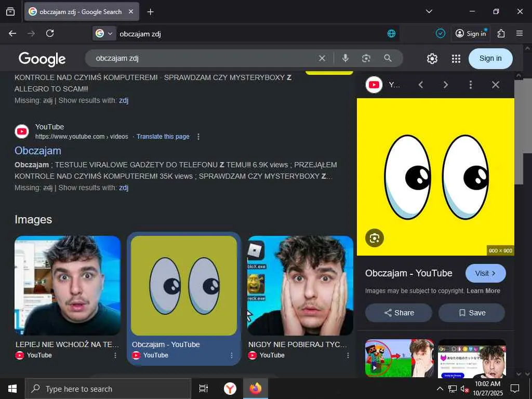Show the previous image in preview panel

421,85
